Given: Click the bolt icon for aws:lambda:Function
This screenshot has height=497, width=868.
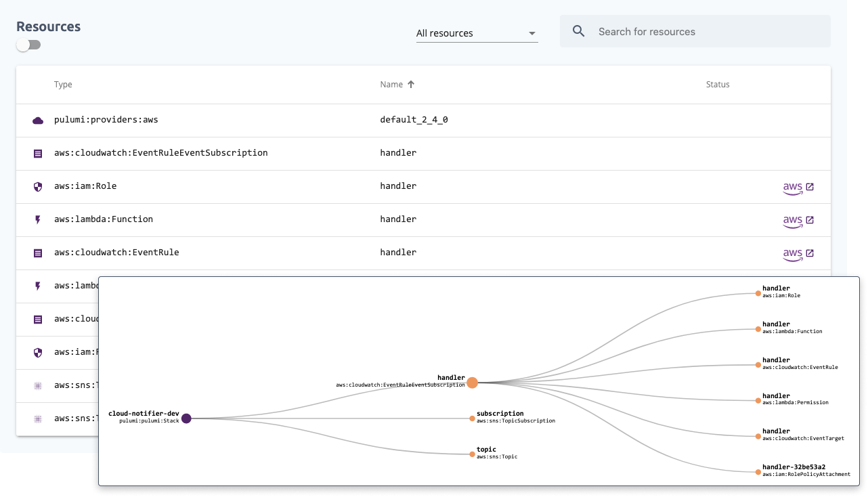Looking at the screenshot, I should click(38, 219).
